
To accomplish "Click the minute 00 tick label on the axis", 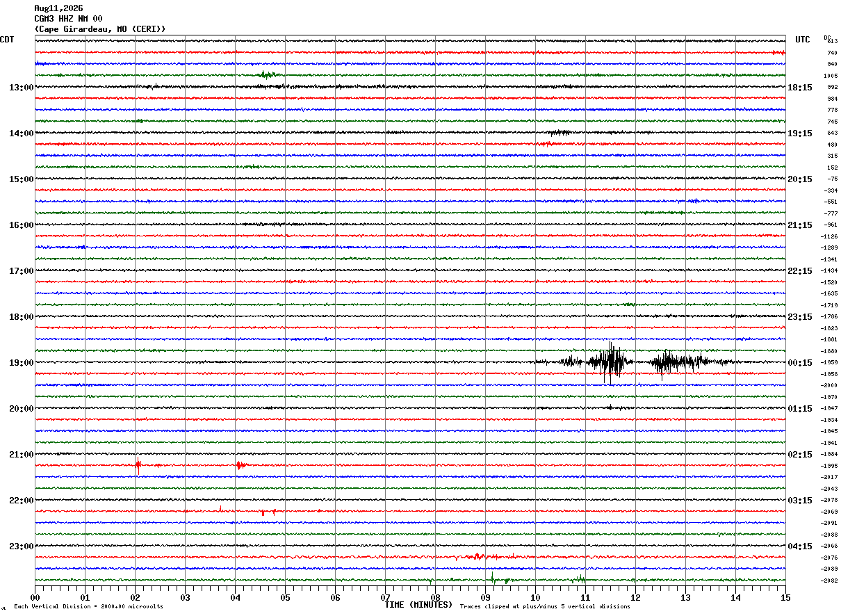I will coord(35,597).
